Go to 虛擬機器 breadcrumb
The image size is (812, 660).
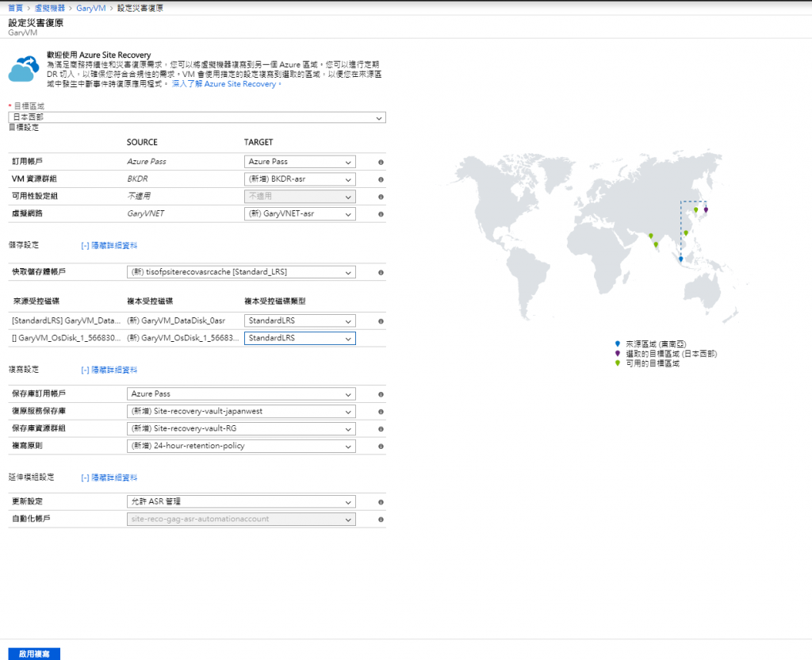pos(50,8)
